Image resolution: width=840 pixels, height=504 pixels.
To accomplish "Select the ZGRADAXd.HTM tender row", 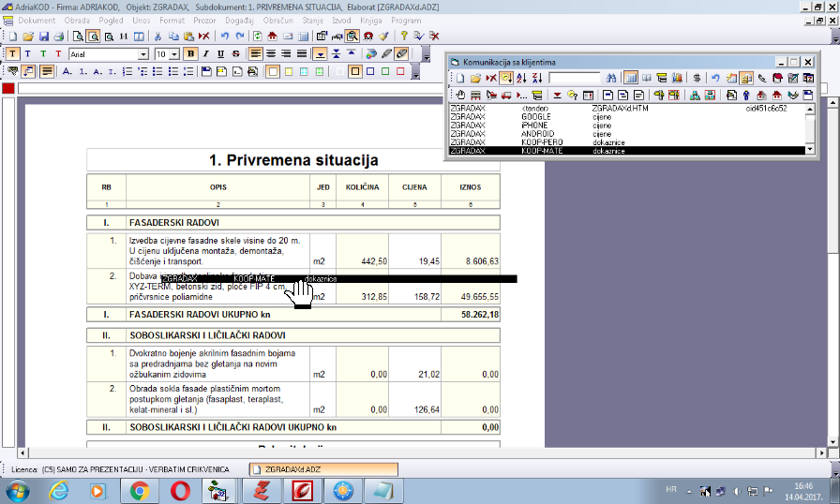I will [627, 108].
